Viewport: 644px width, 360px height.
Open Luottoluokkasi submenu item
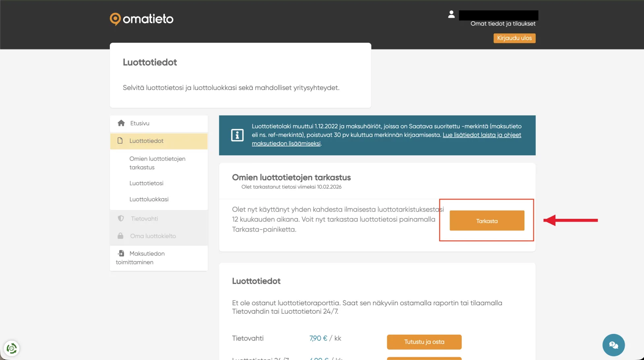149,200
